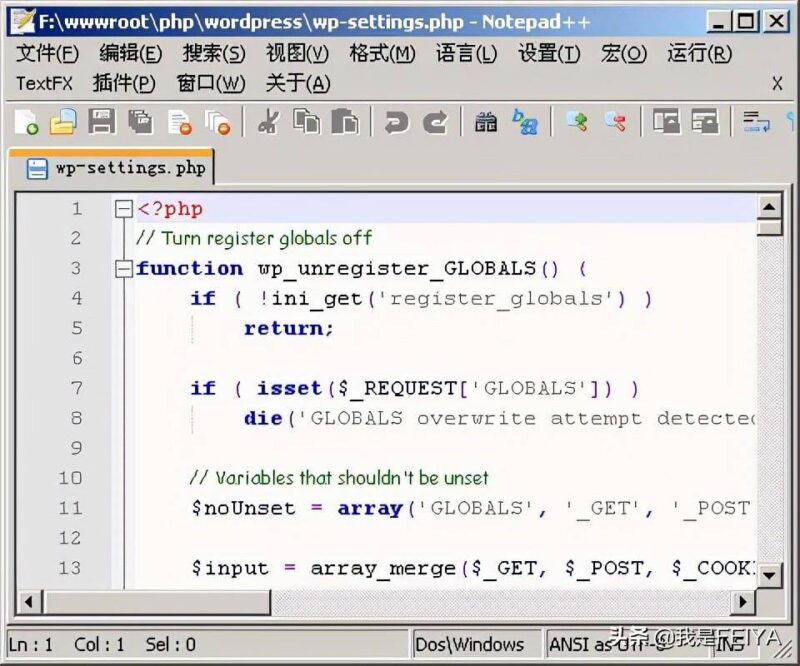Screen dimensions: 800x666
Task: Click the X close document button
Action: coord(777,84)
